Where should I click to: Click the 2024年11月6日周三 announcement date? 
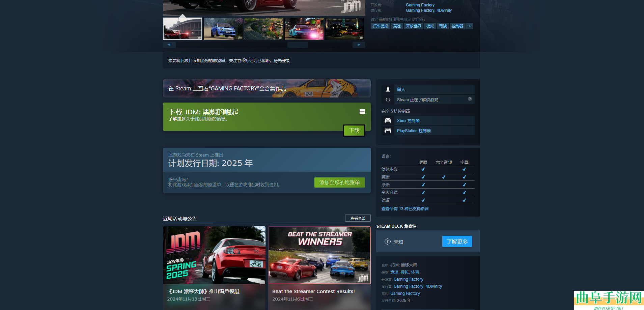pos(292,299)
